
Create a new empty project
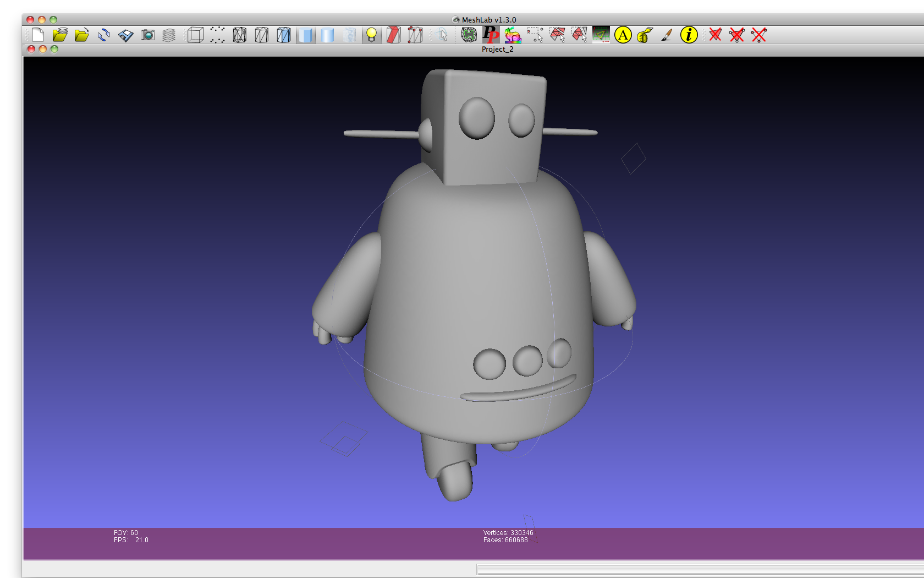[38, 35]
